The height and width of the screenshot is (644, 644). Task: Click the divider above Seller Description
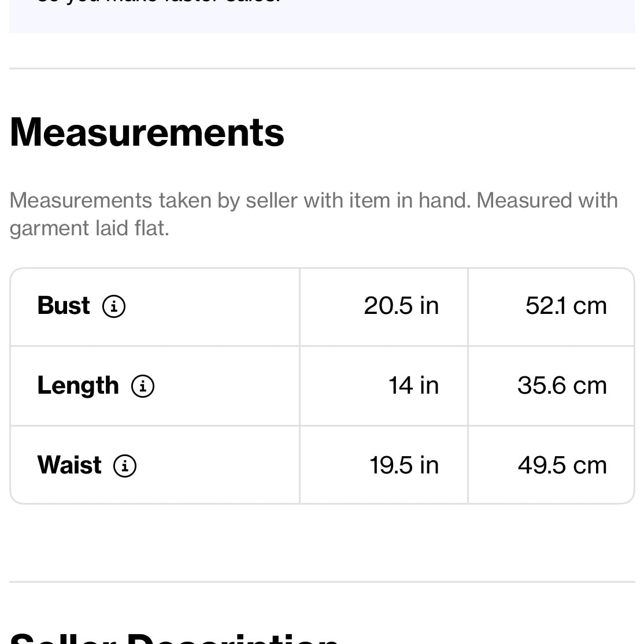pyautogui.click(x=322, y=582)
